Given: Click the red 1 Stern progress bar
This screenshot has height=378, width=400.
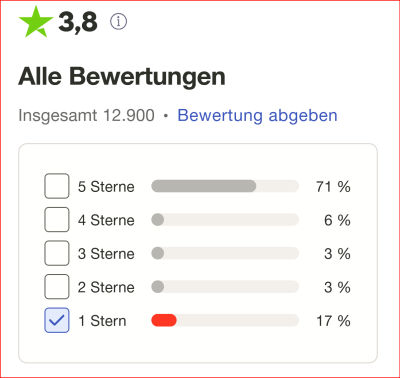Looking at the screenshot, I should coord(225,320).
